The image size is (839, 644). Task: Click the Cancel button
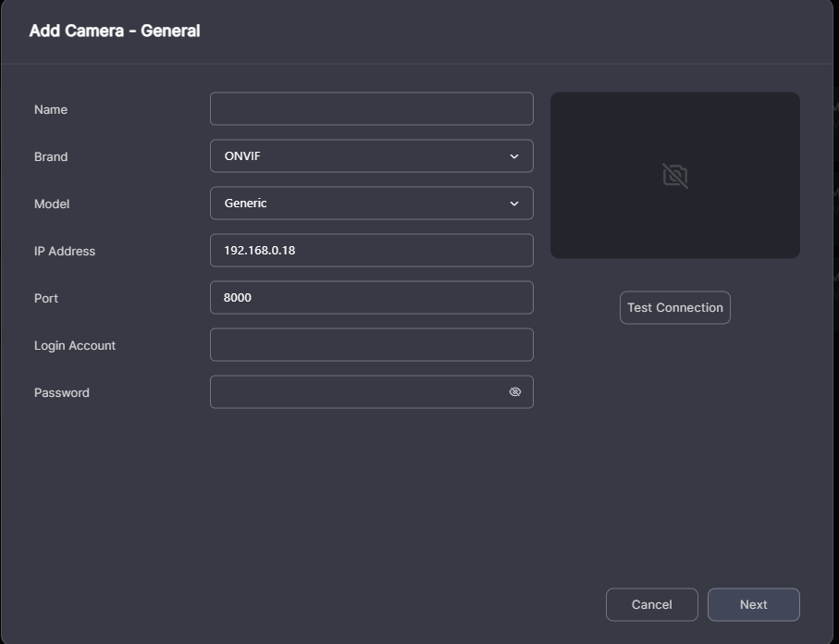coord(652,604)
